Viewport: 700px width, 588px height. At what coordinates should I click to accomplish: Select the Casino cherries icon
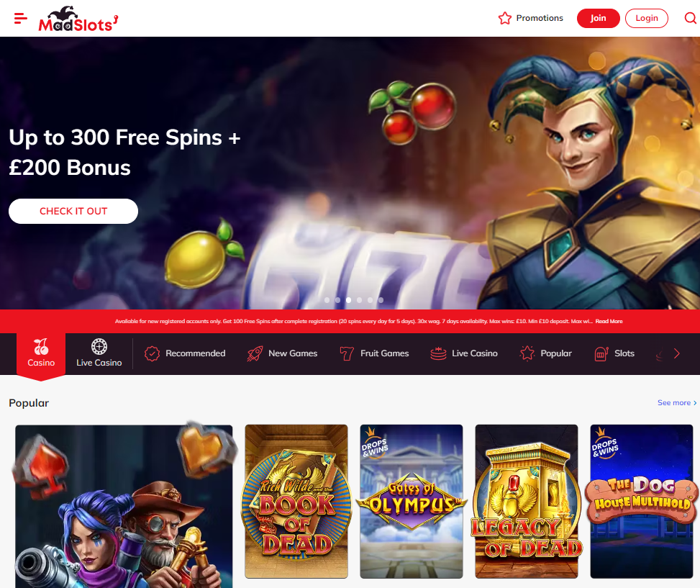[x=41, y=346]
